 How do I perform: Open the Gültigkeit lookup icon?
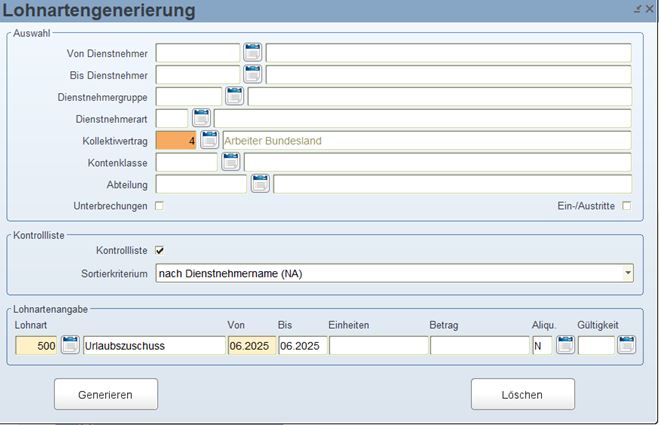(x=627, y=345)
